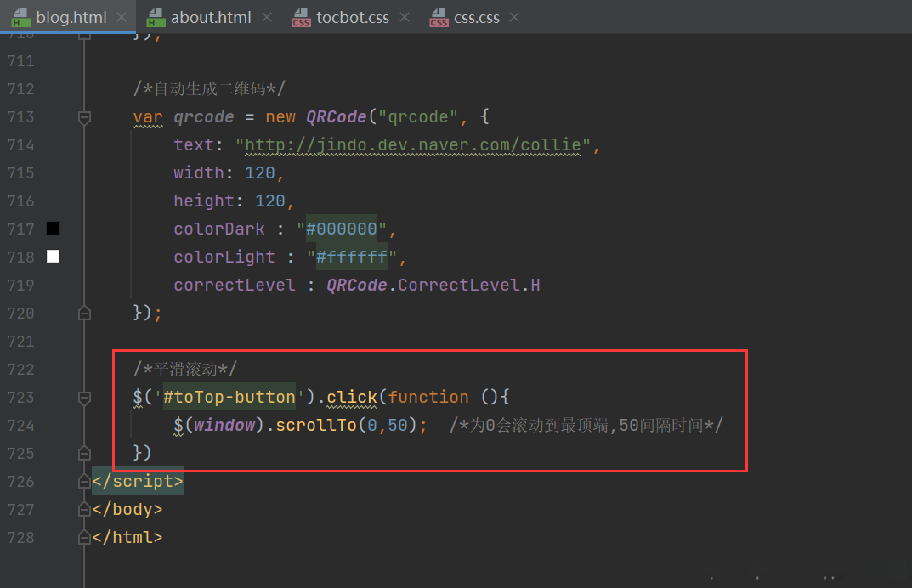The height and width of the screenshot is (588, 912).
Task: Click the "var" keyword on line 713
Action: pyautogui.click(x=148, y=117)
